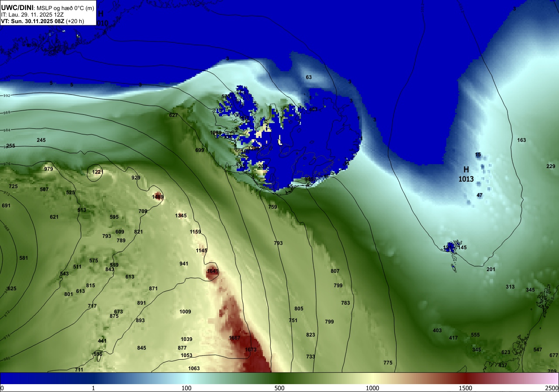
Task: Click the 1345 map value
Action: pyautogui.click(x=181, y=216)
